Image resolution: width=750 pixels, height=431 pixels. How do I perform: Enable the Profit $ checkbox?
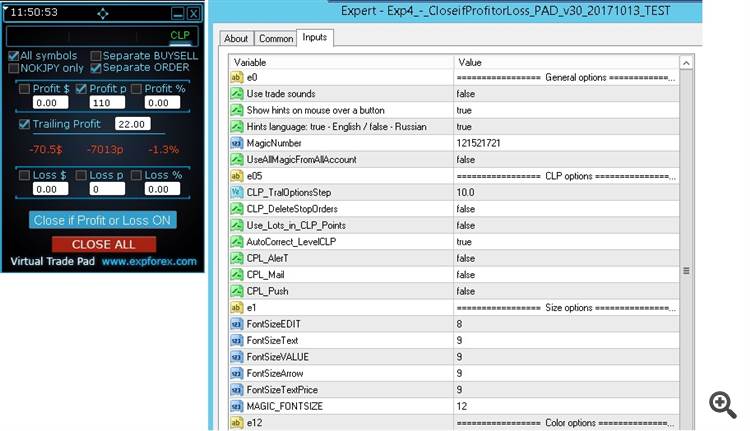pyautogui.click(x=24, y=88)
